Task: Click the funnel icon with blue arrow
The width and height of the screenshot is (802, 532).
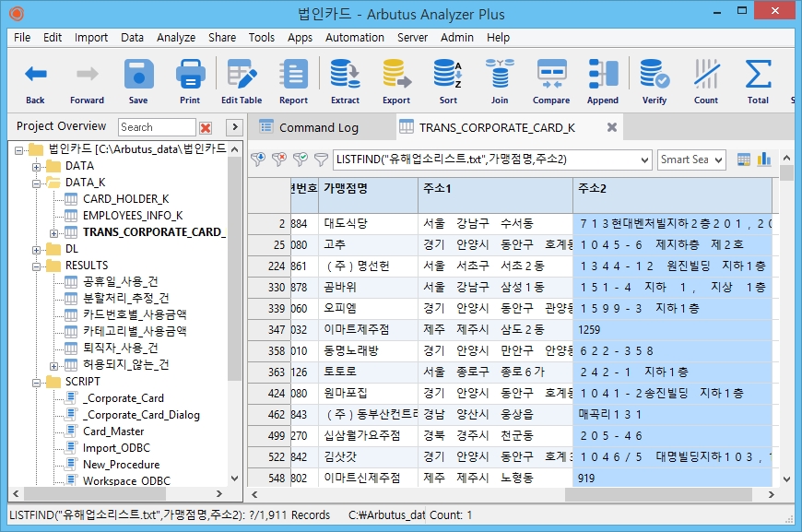Action: click(x=258, y=160)
